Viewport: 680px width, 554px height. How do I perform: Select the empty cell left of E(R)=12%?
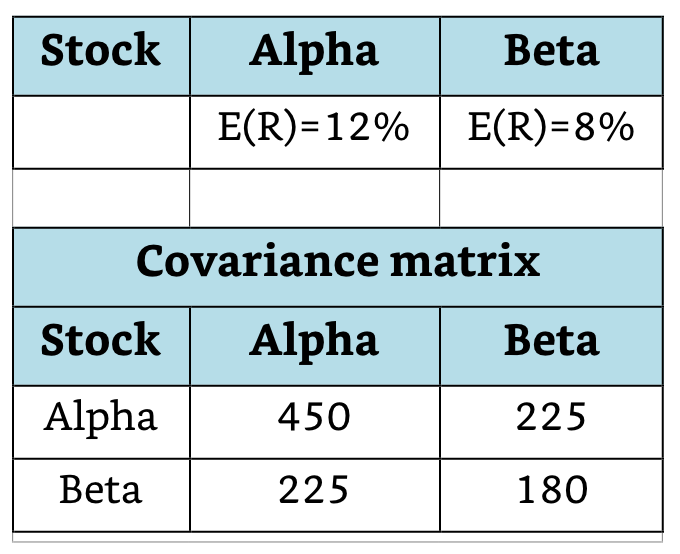(x=100, y=131)
